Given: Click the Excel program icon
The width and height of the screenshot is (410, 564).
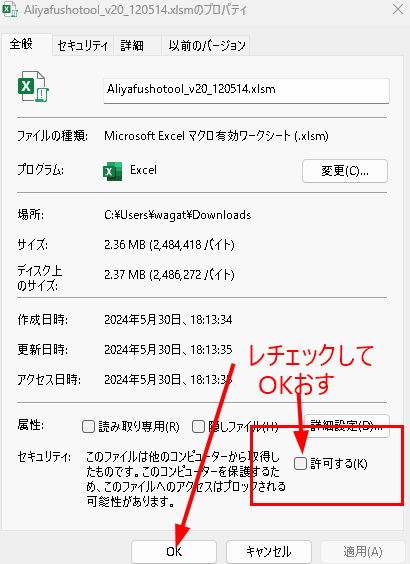Looking at the screenshot, I should point(113,171).
